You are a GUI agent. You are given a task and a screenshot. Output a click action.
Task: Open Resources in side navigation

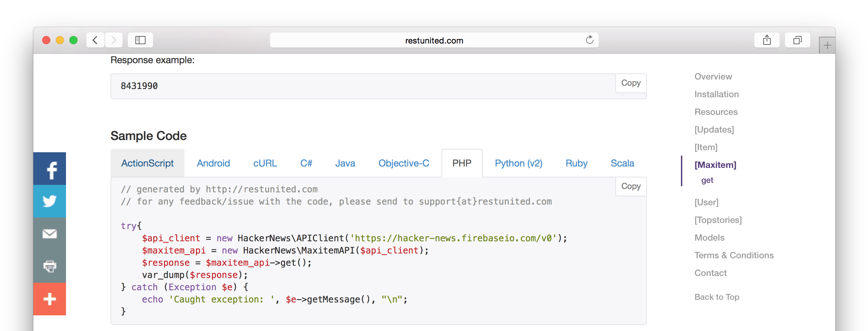[716, 112]
